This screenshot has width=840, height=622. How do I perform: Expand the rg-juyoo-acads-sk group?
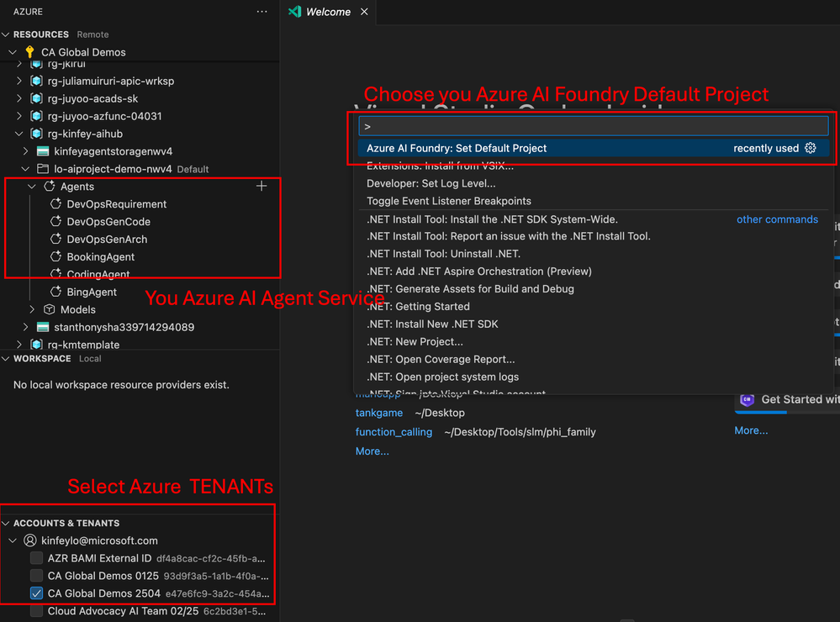tap(19, 98)
